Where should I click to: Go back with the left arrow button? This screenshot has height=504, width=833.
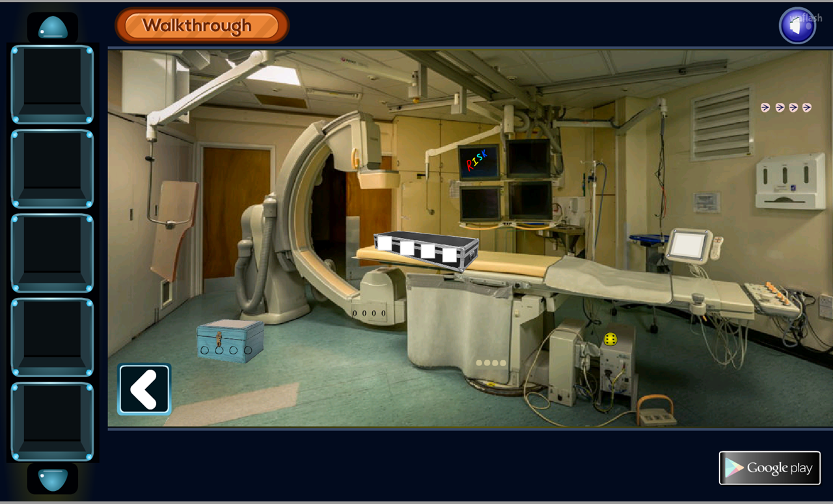pos(144,389)
